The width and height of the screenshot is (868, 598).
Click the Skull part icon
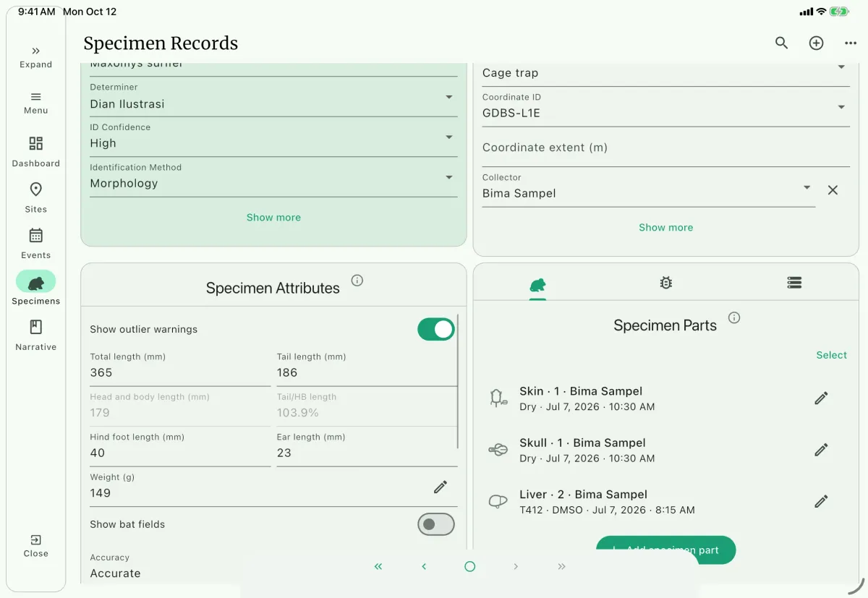point(498,450)
